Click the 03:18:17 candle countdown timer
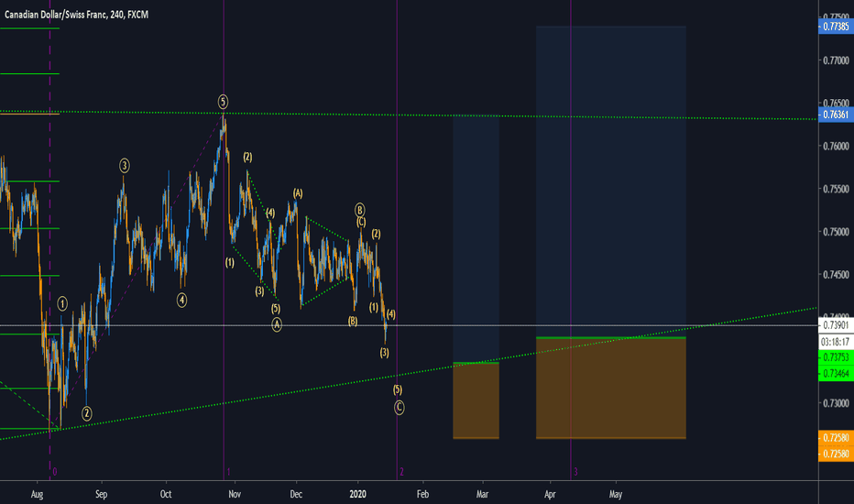The width and height of the screenshot is (854, 504). (835, 340)
